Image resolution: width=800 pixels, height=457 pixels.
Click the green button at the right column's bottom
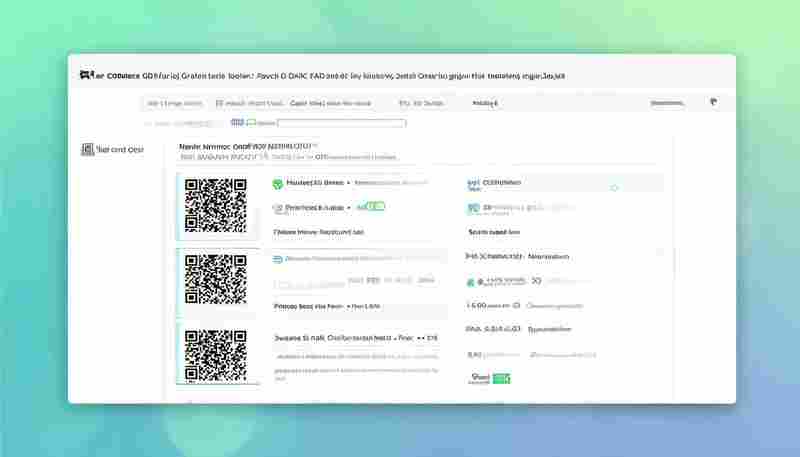502,378
